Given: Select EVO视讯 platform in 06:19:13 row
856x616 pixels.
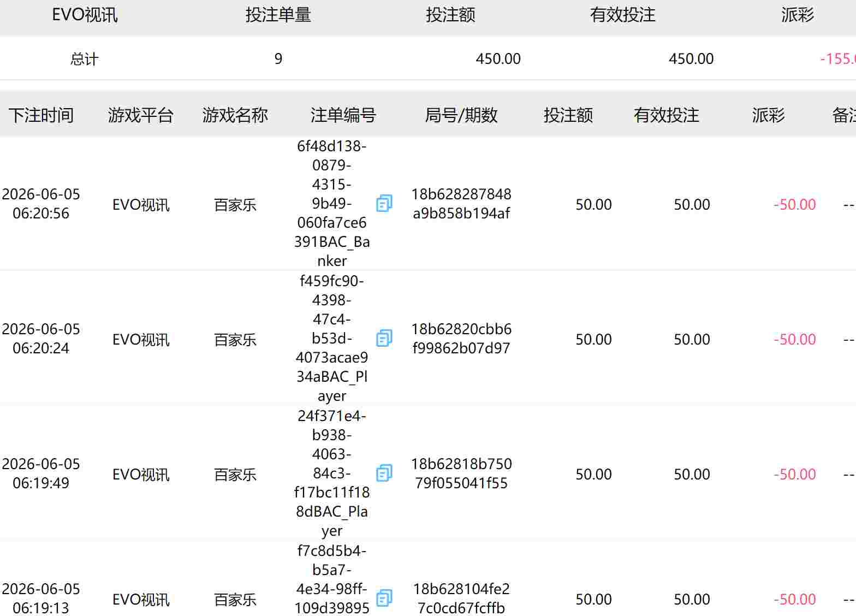Looking at the screenshot, I should click(x=141, y=600).
